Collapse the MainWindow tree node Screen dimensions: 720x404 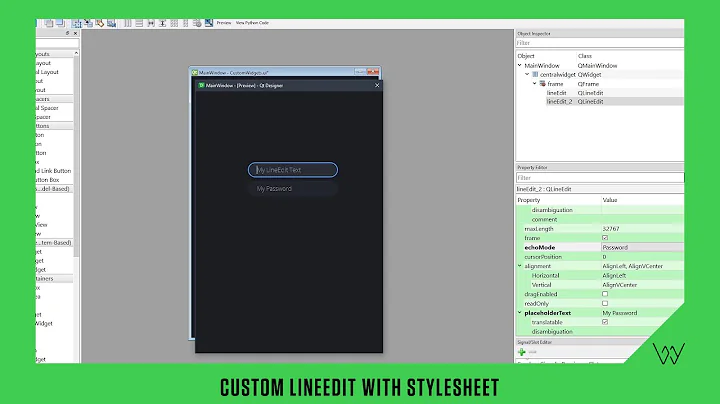[x=520, y=65]
